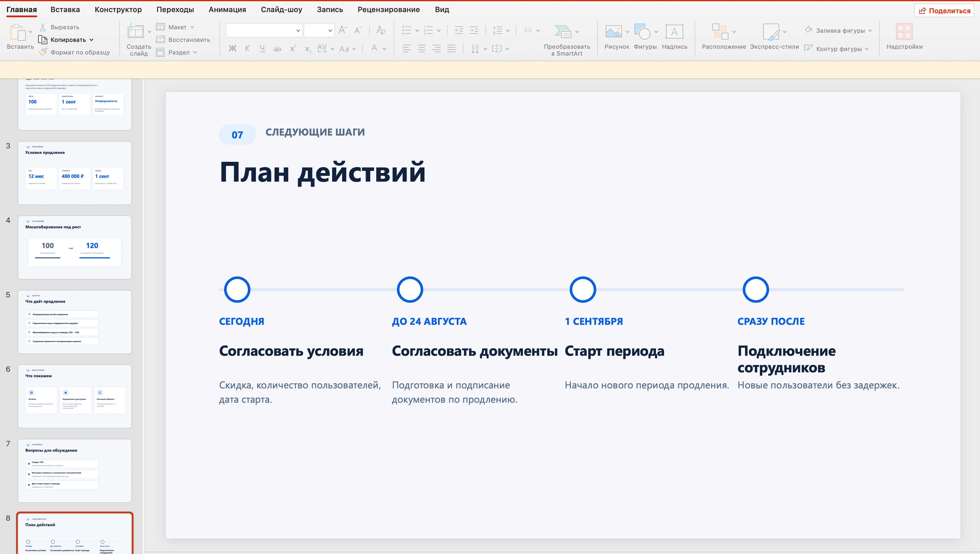
Task: Switch to the Вид tab
Action: (442, 9)
